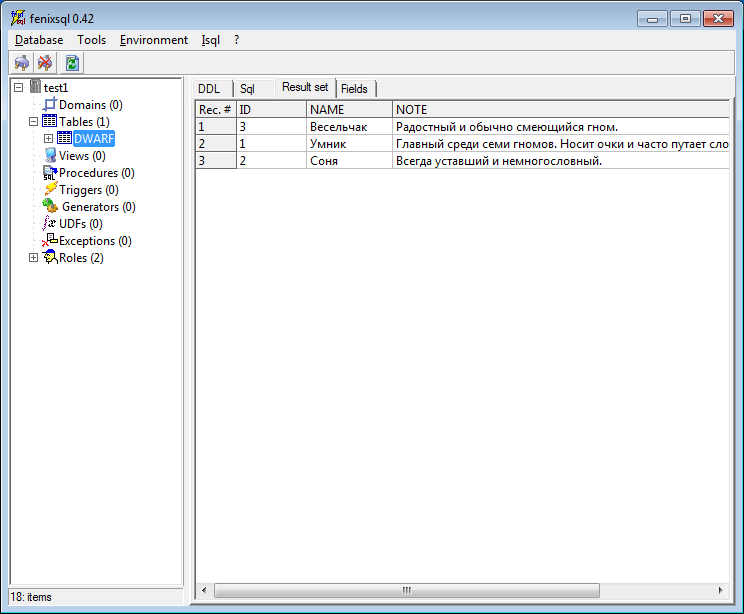Viewport: 744px width, 614px height.
Task: Collapse the Tables tree node
Action: (x=33, y=122)
